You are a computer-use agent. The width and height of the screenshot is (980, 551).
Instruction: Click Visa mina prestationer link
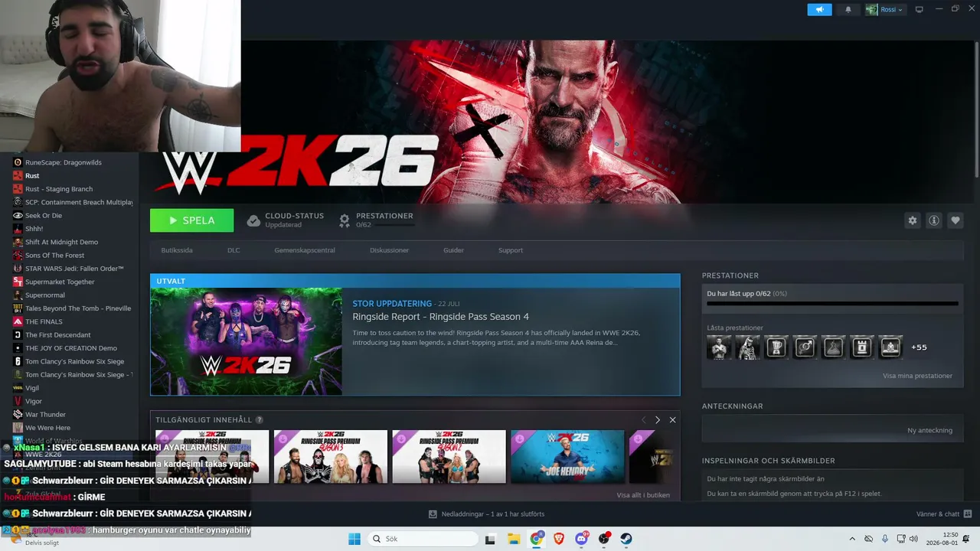coord(917,376)
